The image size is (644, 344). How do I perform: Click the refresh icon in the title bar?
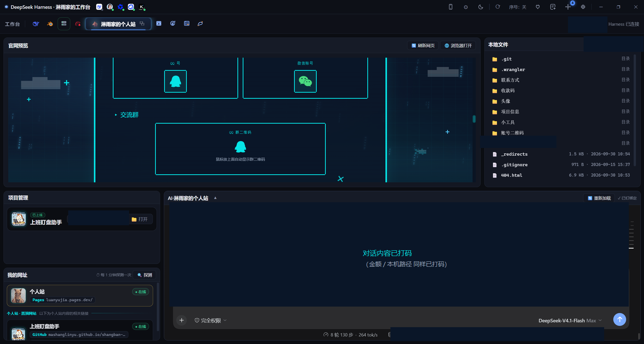pos(498,7)
